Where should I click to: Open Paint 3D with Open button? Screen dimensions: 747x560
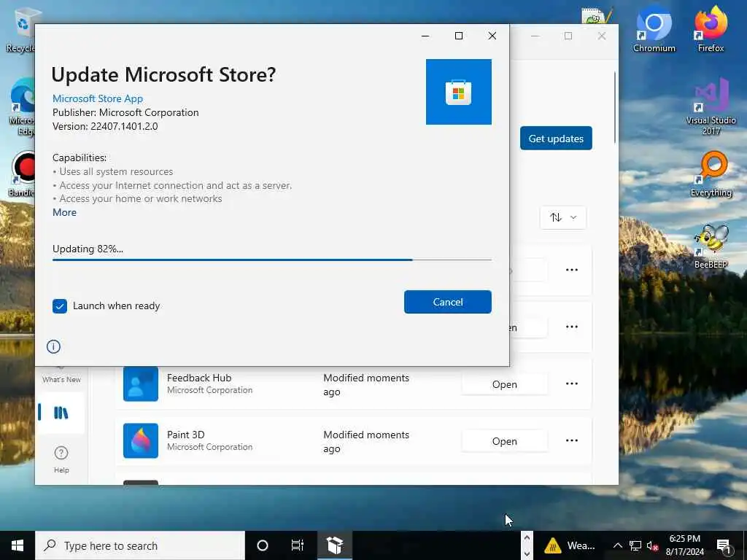[505, 441]
